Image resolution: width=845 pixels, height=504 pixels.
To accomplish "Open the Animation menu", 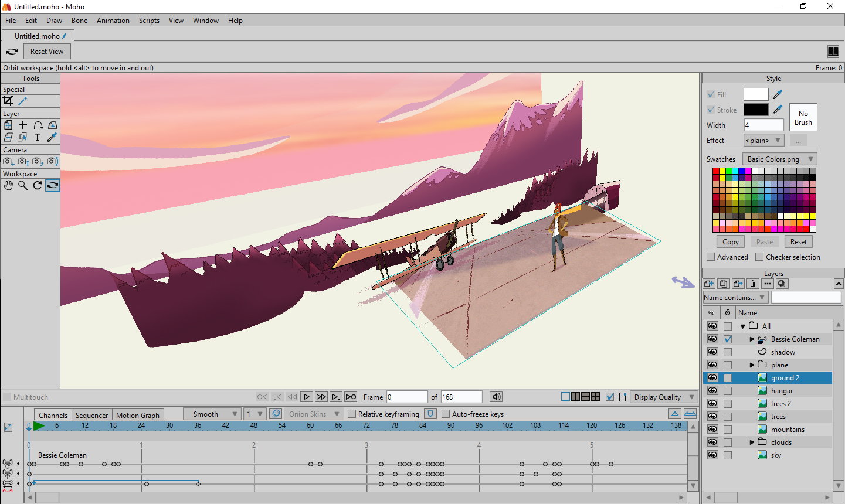I will point(113,20).
